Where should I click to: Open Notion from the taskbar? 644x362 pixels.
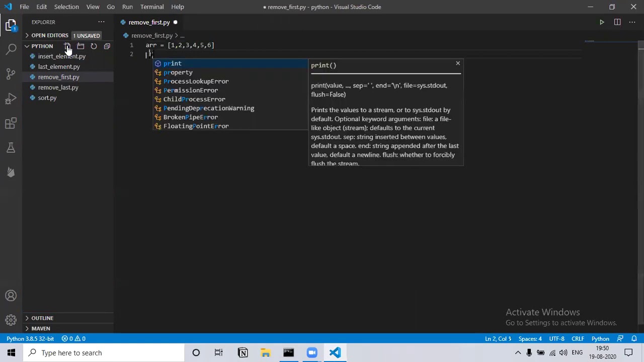tap(243, 353)
